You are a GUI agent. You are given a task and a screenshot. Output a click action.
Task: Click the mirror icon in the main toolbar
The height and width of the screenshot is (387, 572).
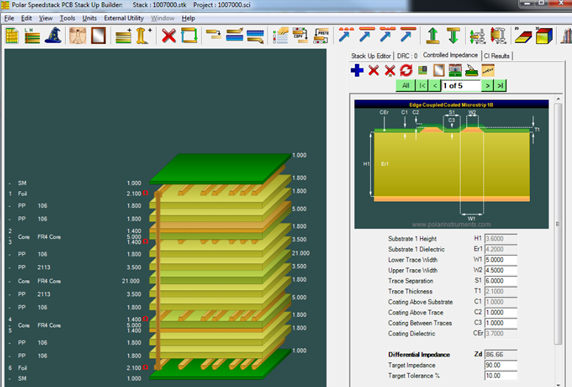(98, 36)
